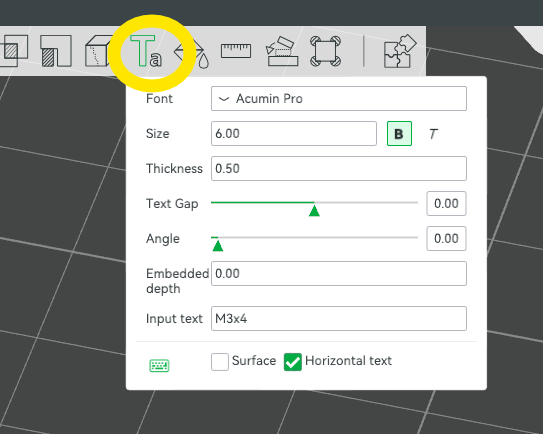Click the Cut tool icon
Viewport: 543px width, 434px height.
(x=282, y=51)
